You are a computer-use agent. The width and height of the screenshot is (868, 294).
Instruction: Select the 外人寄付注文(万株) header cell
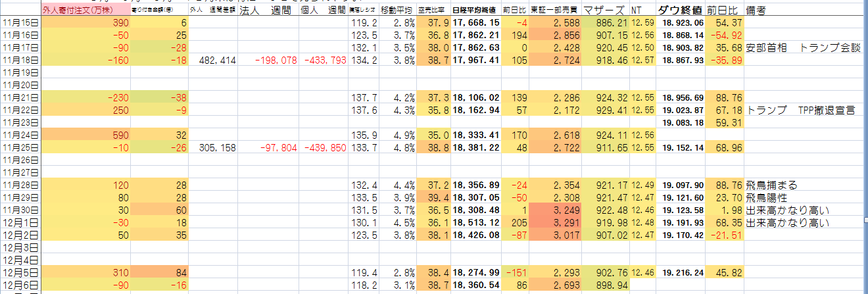coord(78,11)
